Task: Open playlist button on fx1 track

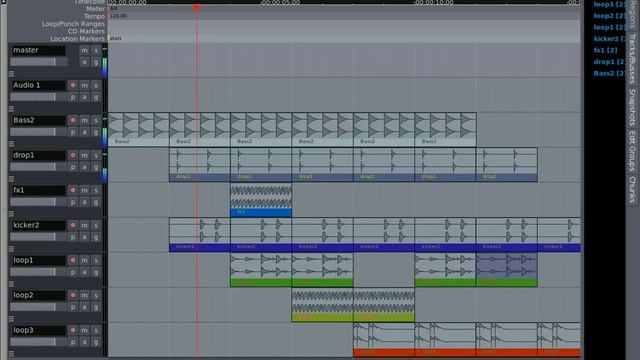Action: pyautogui.click(x=73, y=202)
